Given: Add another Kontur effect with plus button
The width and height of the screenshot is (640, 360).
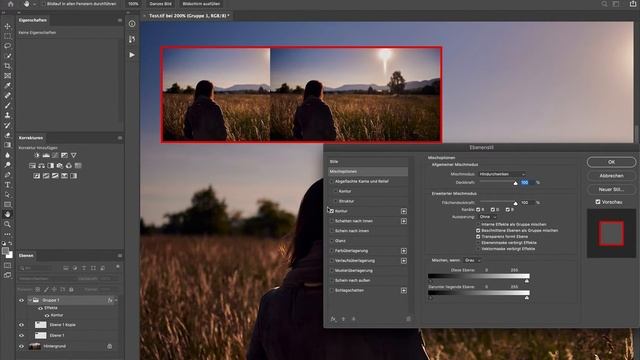Looking at the screenshot, I should [404, 211].
